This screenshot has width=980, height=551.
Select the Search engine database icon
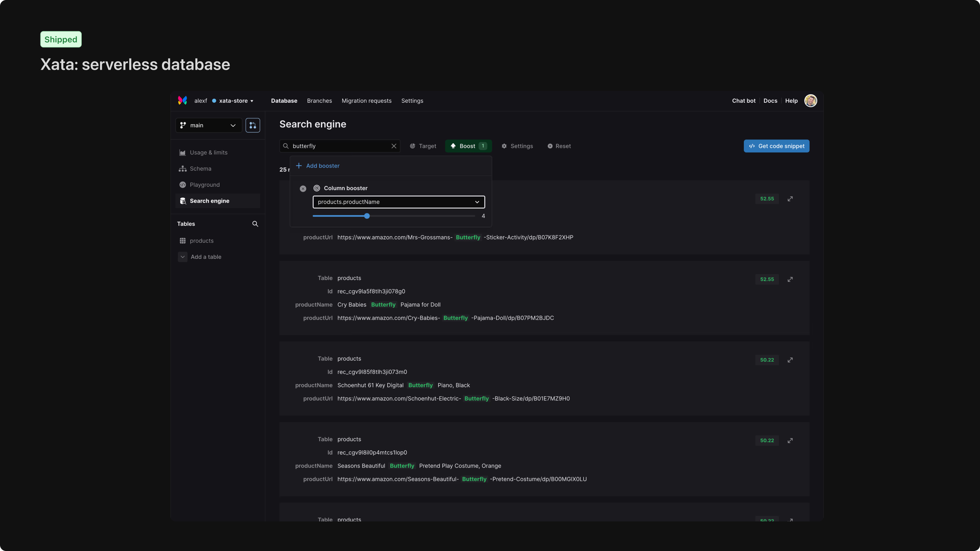[x=183, y=201]
